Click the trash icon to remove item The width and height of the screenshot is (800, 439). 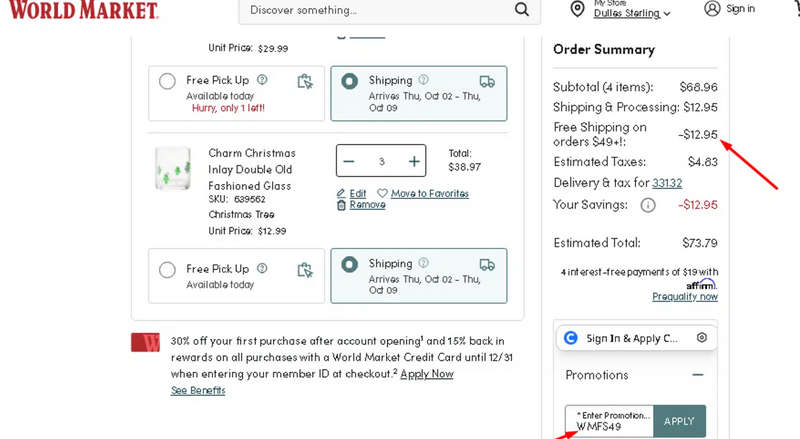(341, 205)
